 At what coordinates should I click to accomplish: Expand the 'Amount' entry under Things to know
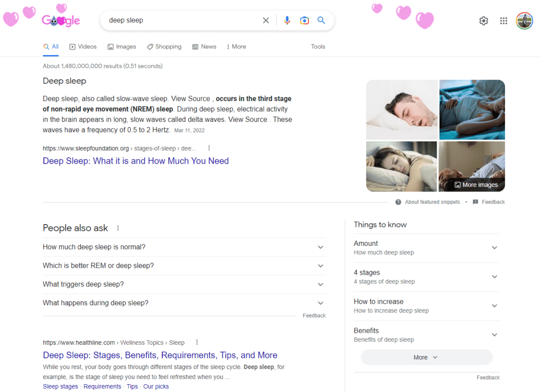[426, 247]
